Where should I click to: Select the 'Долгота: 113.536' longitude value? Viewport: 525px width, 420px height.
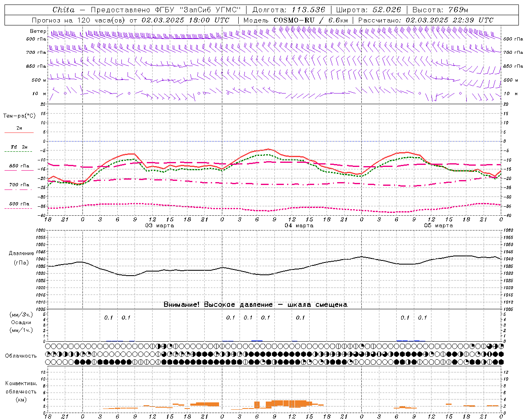[289, 10]
